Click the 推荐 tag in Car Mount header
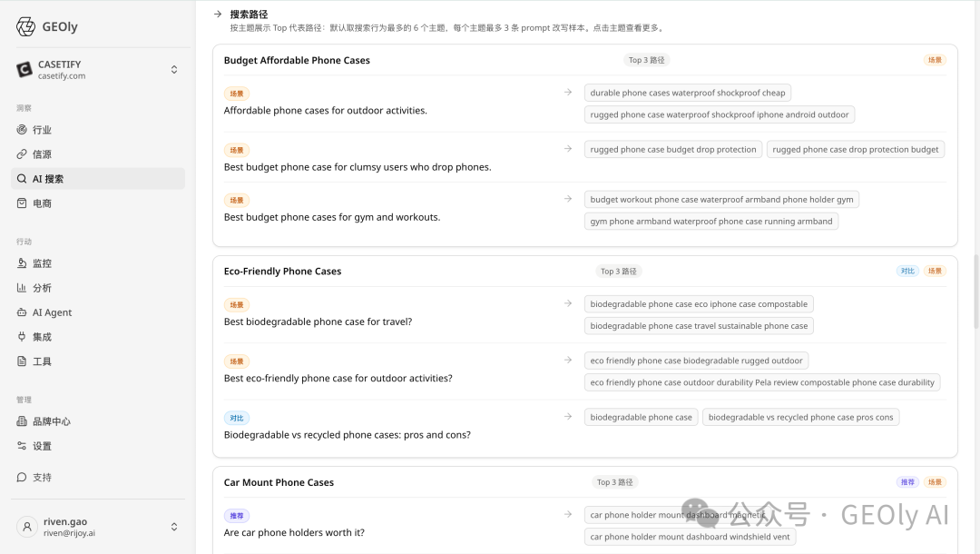This screenshot has width=980, height=554. [907, 482]
